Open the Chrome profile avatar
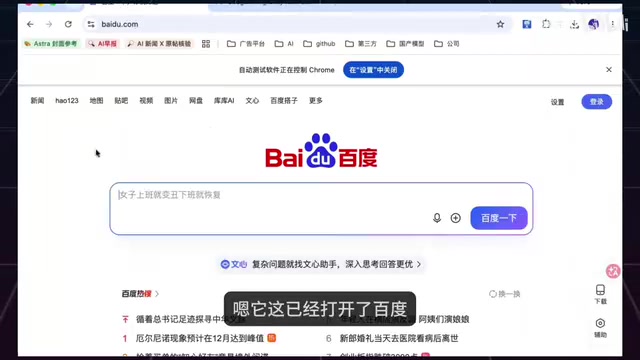Screen dimensions: 640x360 pos(593,24)
